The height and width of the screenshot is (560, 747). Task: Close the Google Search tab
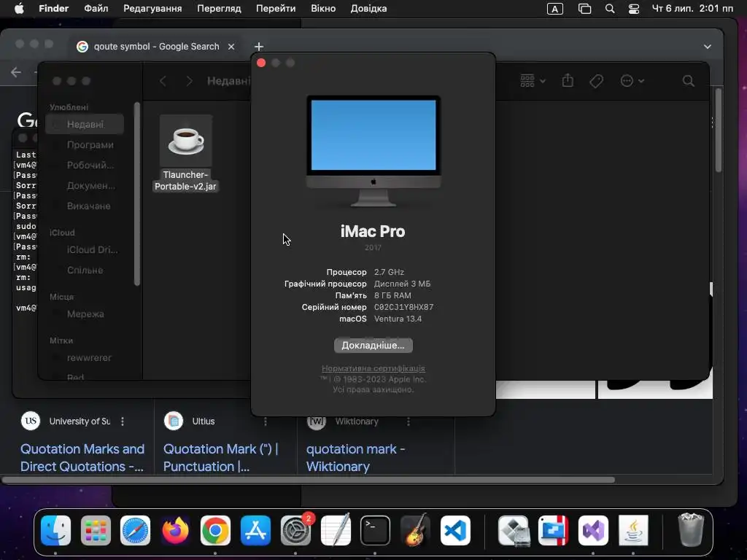(x=231, y=47)
